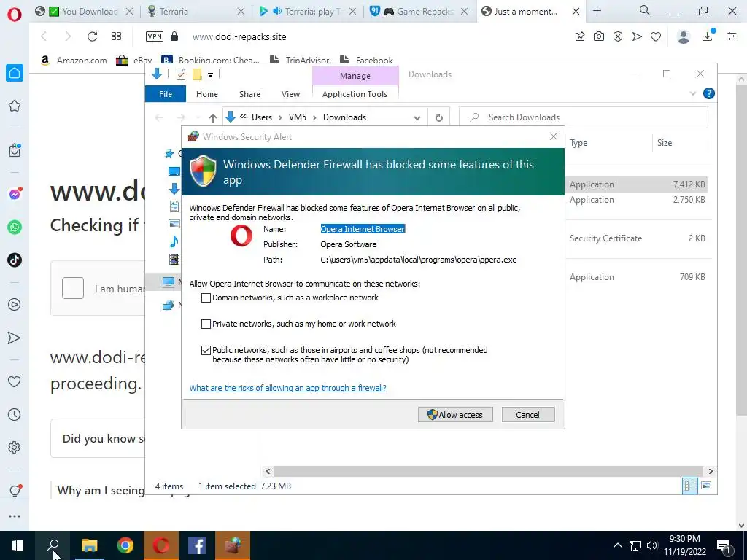Enable Domain networks checkbox
The width and height of the screenshot is (747, 560).
[206, 297]
